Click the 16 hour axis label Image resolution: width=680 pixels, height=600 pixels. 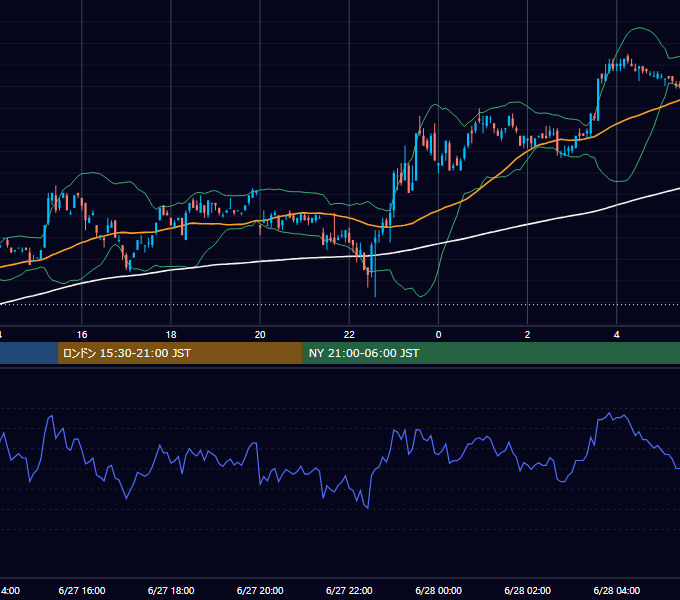[x=82, y=335]
